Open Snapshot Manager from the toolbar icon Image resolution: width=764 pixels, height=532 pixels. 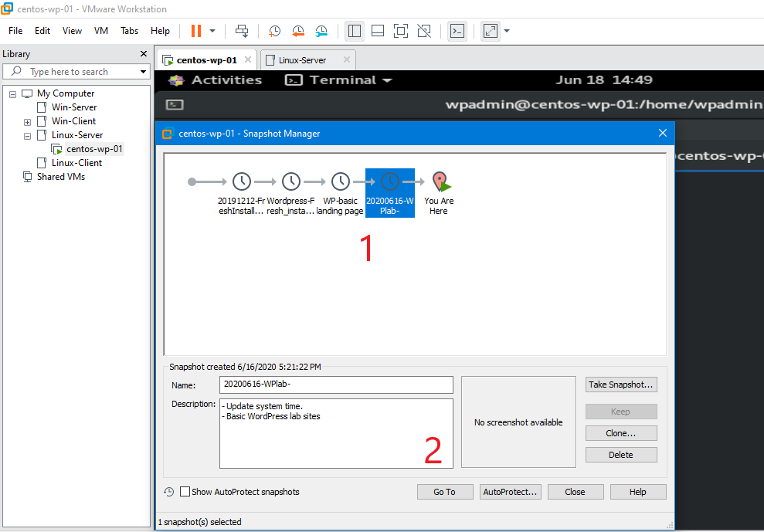pos(321,31)
